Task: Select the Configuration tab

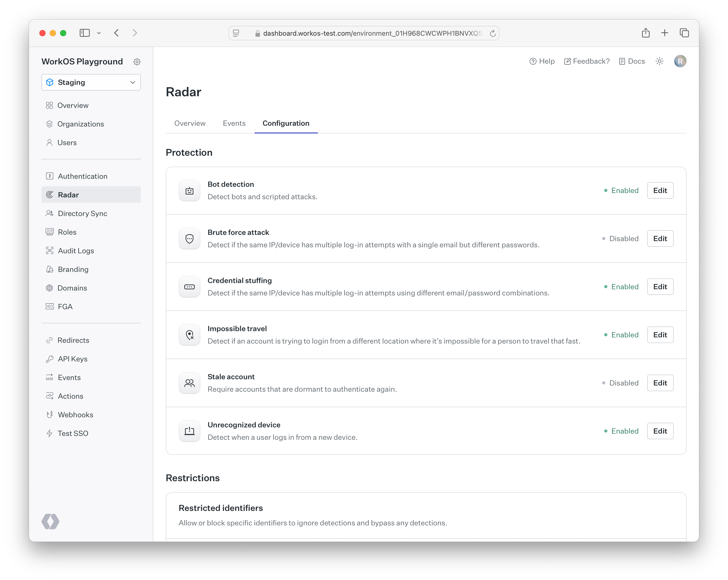Action: pyautogui.click(x=286, y=123)
